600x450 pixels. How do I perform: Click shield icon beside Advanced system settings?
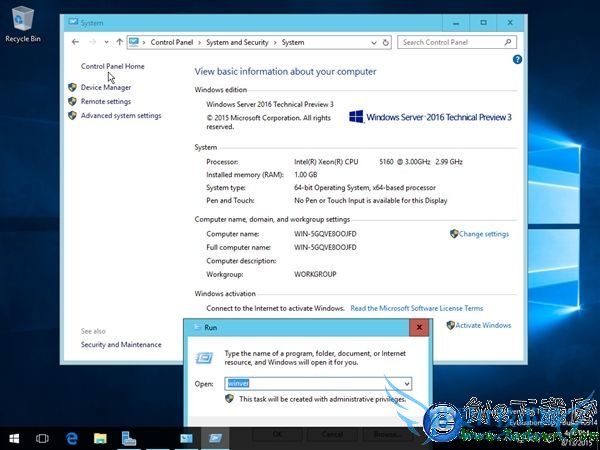[72, 115]
